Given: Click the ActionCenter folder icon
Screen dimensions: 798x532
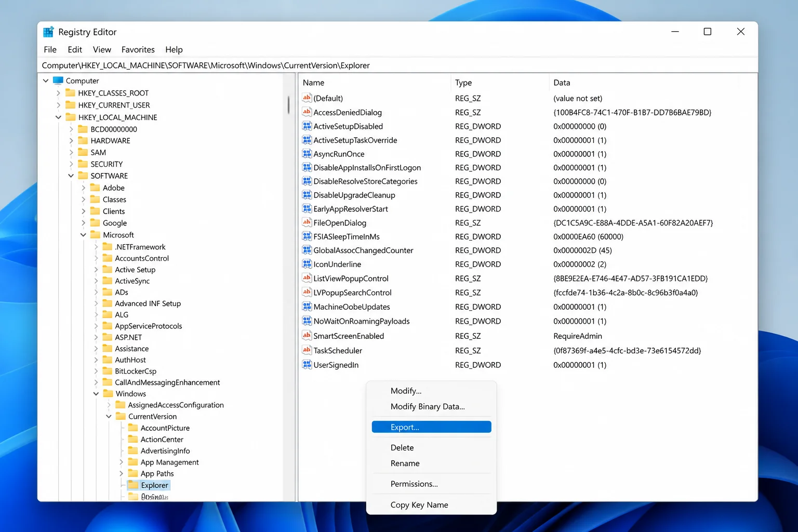Looking at the screenshot, I should tap(133, 439).
